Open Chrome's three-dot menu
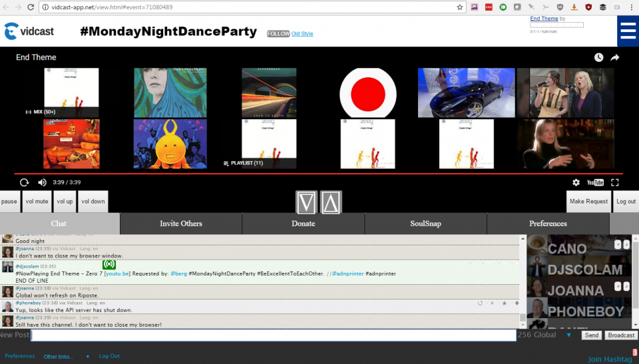The height and width of the screenshot is (364, 639). [632, 7]
